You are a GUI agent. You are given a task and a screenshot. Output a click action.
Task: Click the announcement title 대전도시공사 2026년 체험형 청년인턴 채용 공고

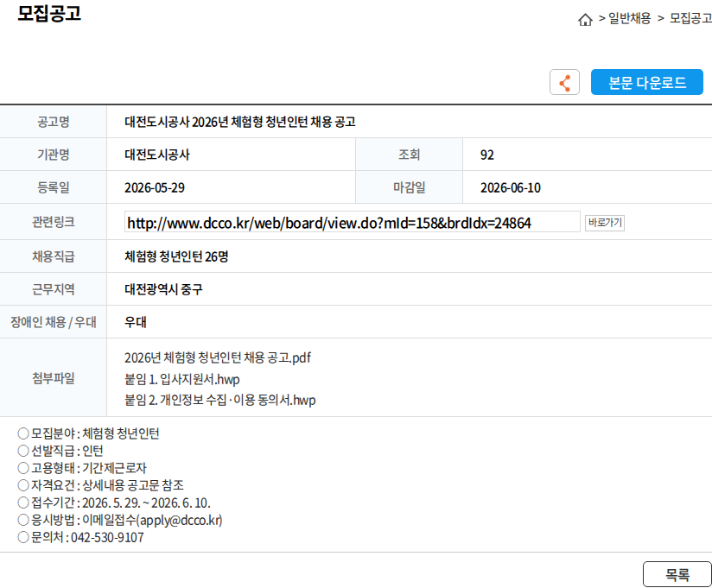pos(239,122)
